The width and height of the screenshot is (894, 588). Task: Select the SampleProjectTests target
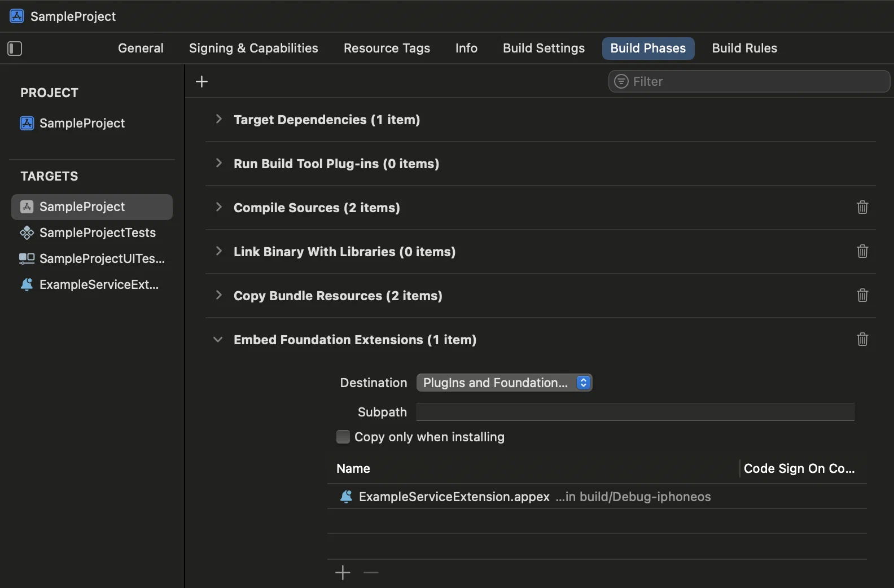coord(97,232)
